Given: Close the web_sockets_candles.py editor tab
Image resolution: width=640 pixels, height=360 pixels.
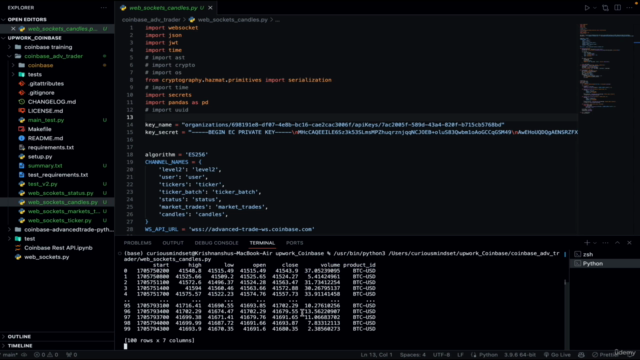Looking at the screenshot, I should (x=210, y=8).
